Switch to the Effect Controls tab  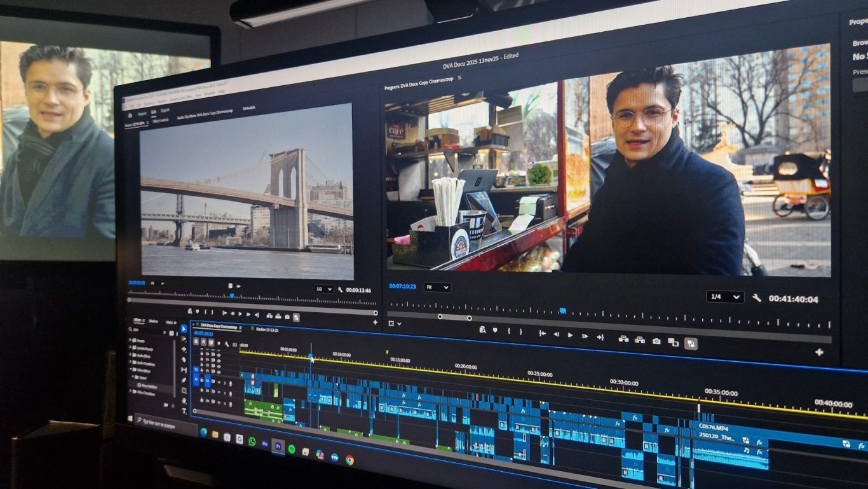pyautogui.click(x=160, y=120)
